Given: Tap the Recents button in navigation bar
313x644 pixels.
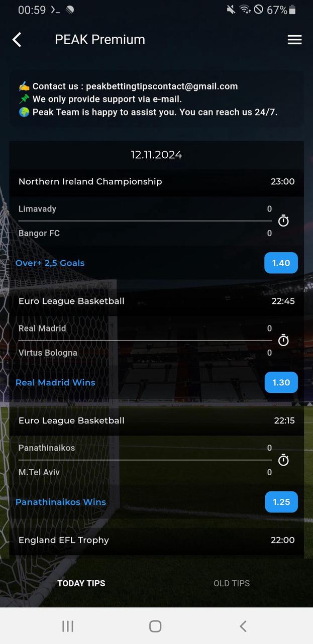Looking at the screenshot, I should pos(67,626).
